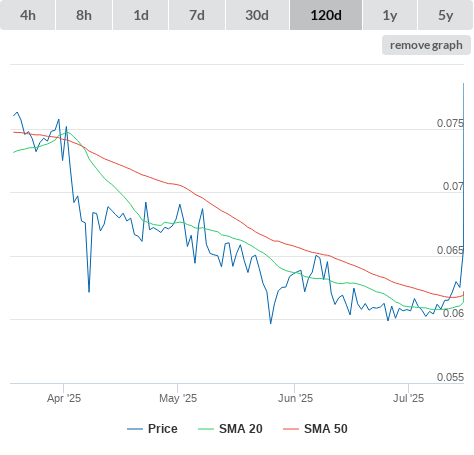Click the blue Price legend line marker
The image size is (474, 455).
point(135,429)
